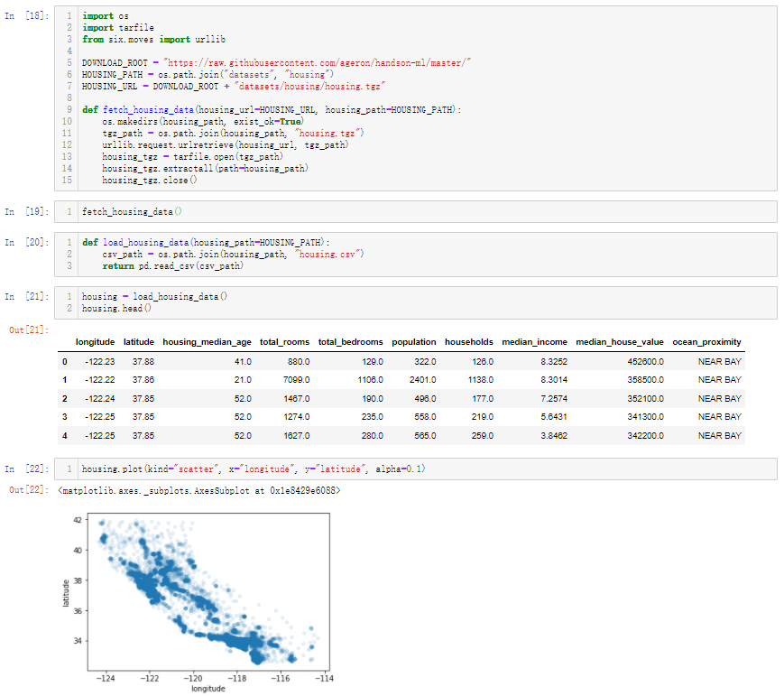Click the value 358500.0 in the table
This screenshot has height=696, width=784.
point(645,380)
